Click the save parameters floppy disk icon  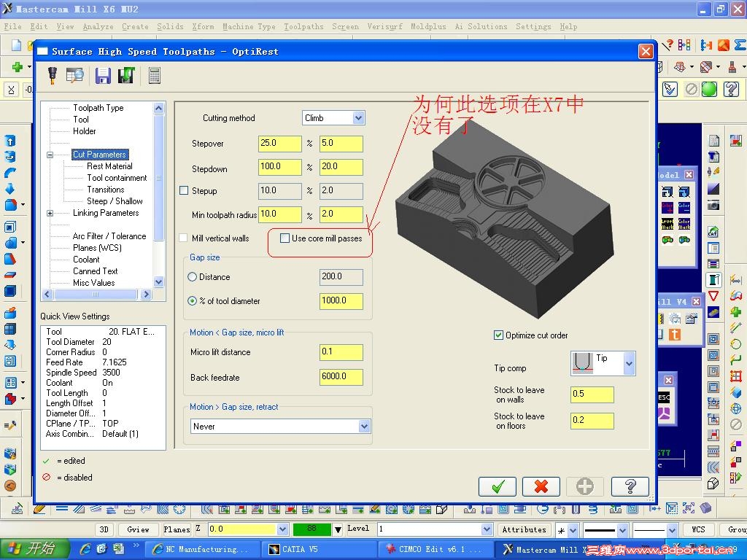[103, 75]
